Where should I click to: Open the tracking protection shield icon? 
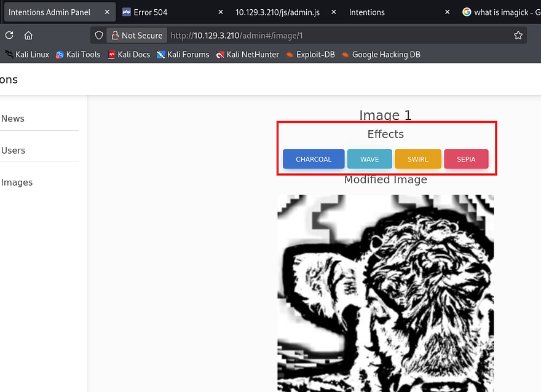coord(99,36)
